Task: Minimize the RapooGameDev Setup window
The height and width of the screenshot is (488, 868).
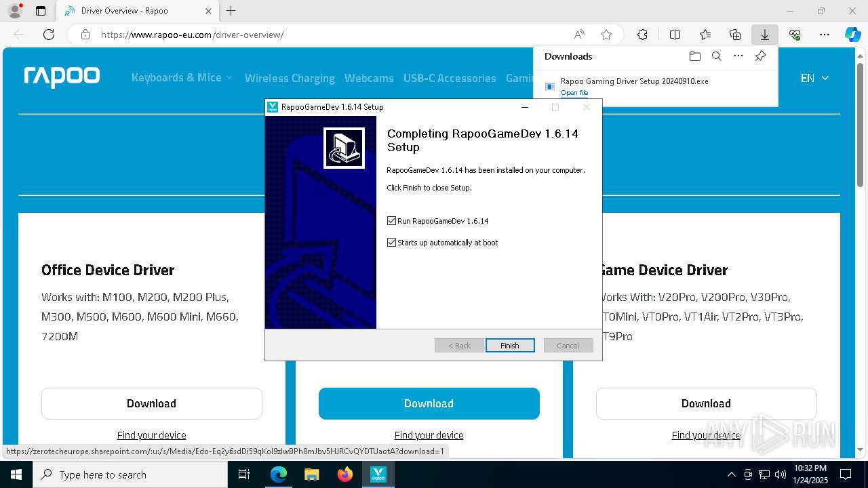Action: [525, 107]
